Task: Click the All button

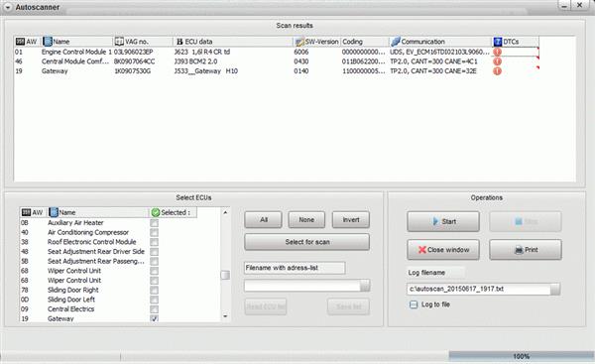Action: coord(264,220)
